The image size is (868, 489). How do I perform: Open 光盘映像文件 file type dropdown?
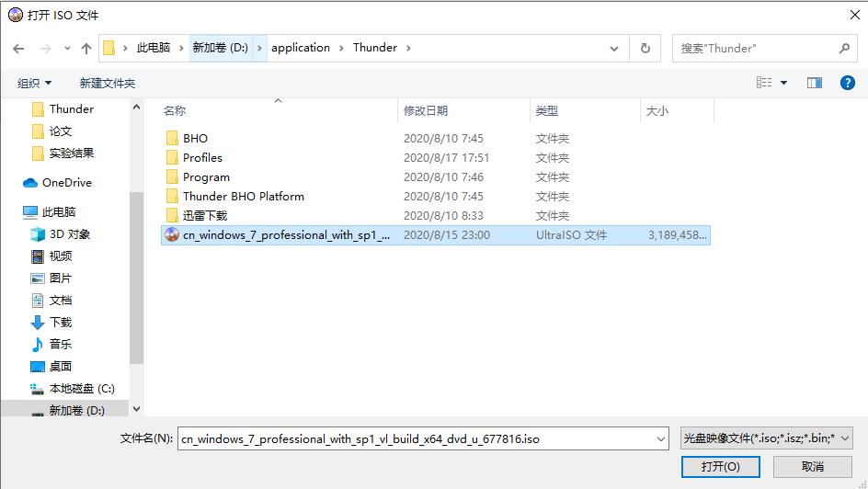coord(766,438)
